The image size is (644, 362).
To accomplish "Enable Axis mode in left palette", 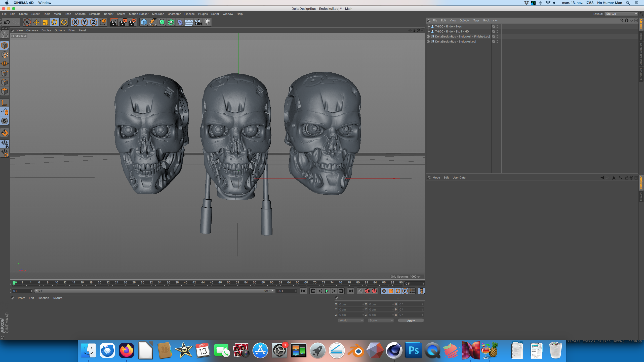I will [5, 103].
